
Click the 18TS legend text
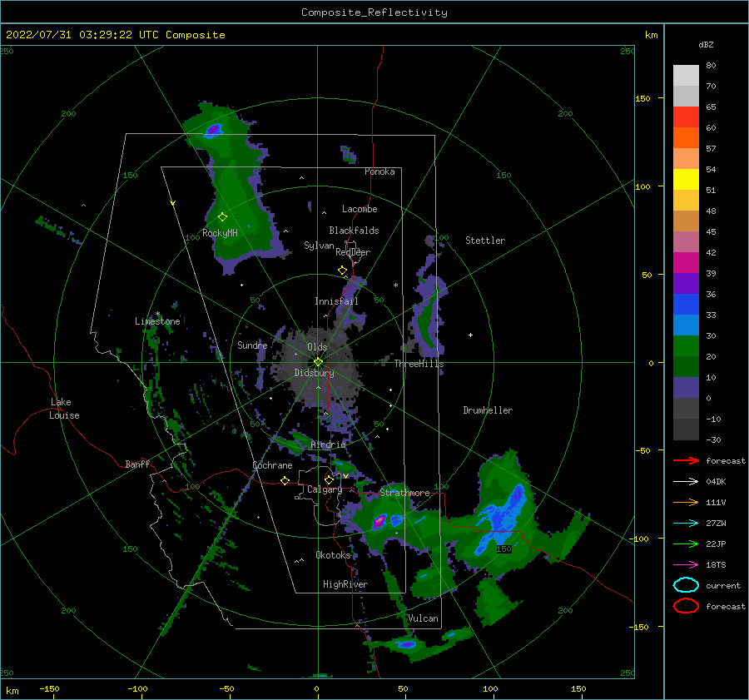coord(716,565)
